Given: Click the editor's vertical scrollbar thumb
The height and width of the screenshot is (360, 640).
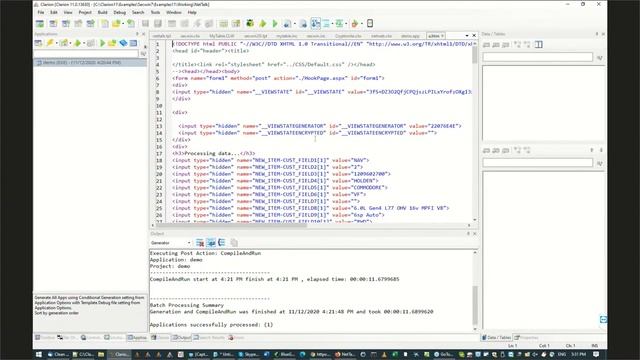Looking at the screenshot, I should [x=474, y=55].
